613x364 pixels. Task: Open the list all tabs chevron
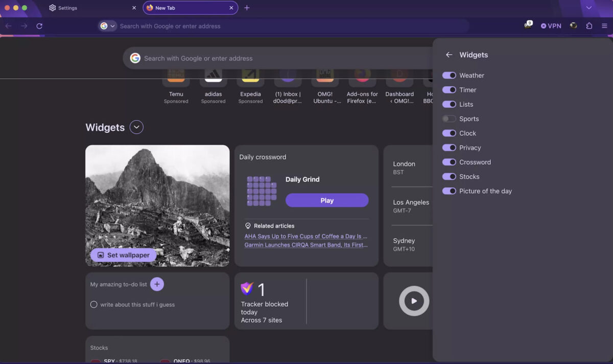pos(589,8)
